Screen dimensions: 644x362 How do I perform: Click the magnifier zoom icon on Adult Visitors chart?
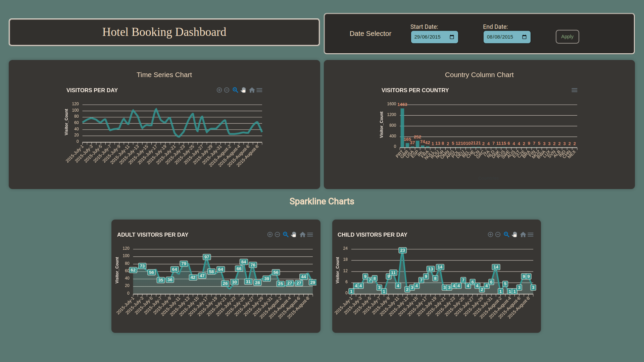pos(285,234)
